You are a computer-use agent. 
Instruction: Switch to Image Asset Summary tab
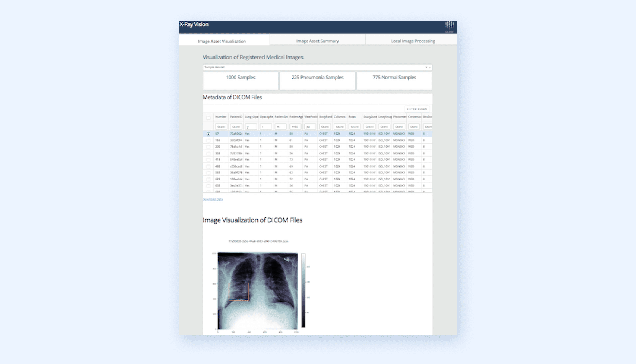tap(317, 41)
